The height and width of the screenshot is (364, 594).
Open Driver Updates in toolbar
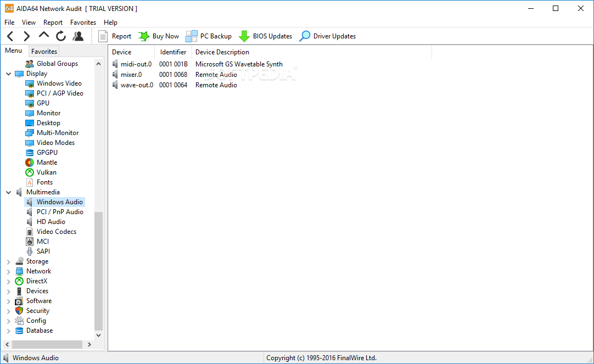tap(328, 36)
